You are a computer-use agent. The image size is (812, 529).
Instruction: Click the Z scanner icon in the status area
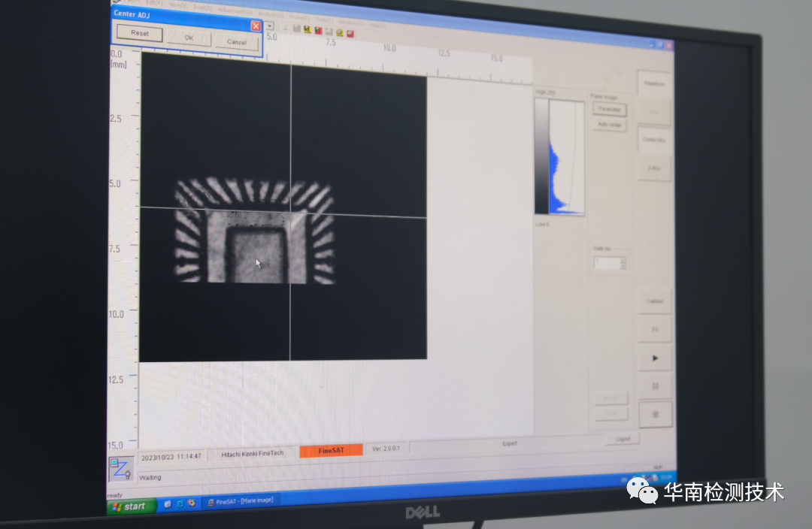[120, 468]
